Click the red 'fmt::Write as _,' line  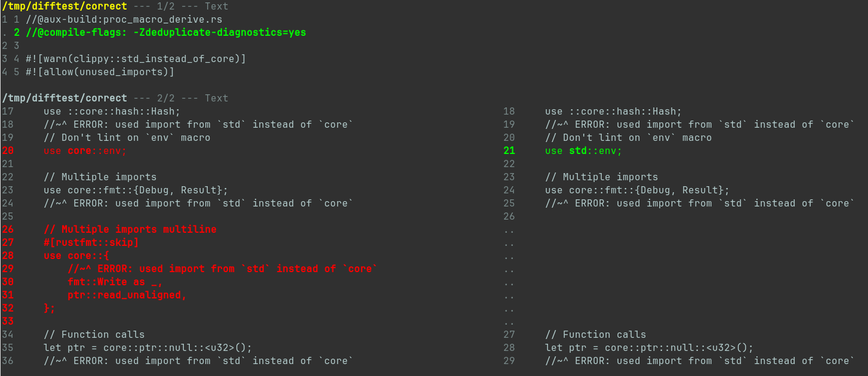pos(115,282)
